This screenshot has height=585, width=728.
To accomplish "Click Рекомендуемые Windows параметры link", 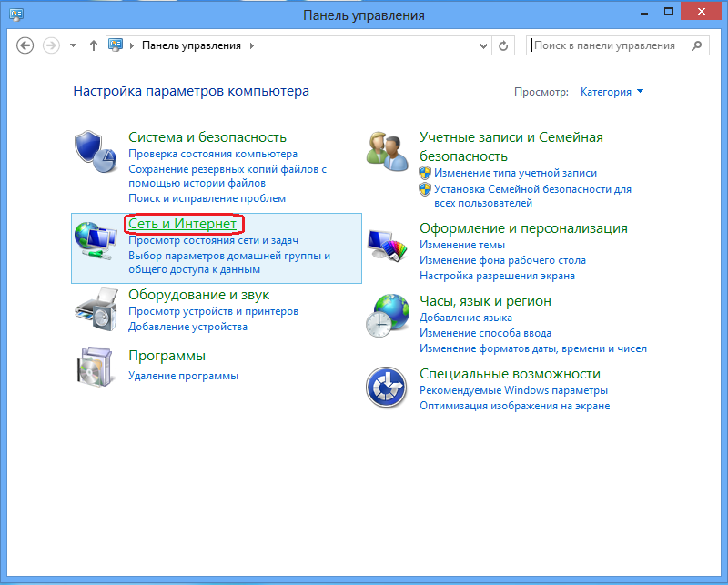I will 513,390.
